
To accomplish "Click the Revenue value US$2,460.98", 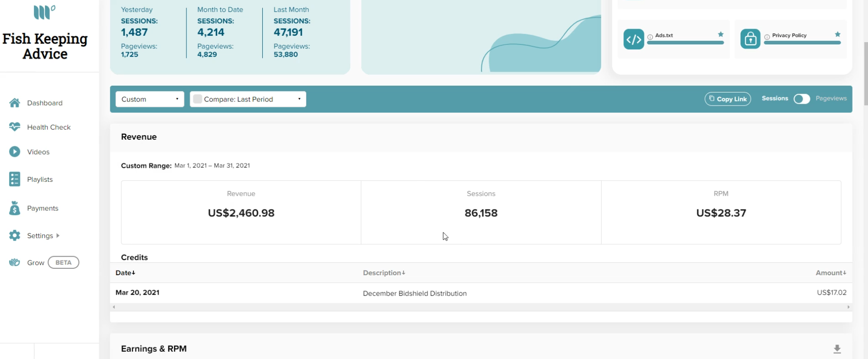I will [x=241, y=213].
